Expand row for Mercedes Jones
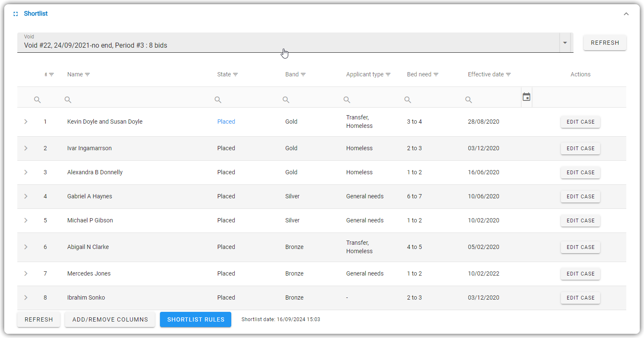This screenshot has width=644, height=338. (x=26, y=273)
